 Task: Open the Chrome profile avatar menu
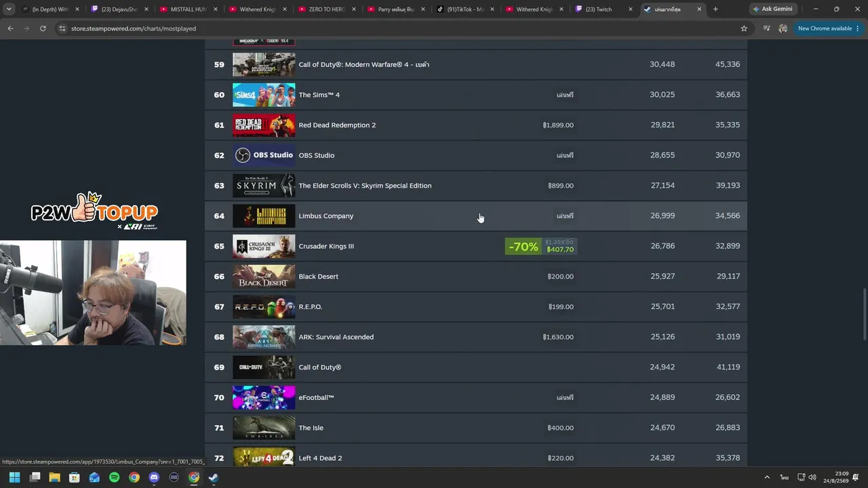[783, 28]
